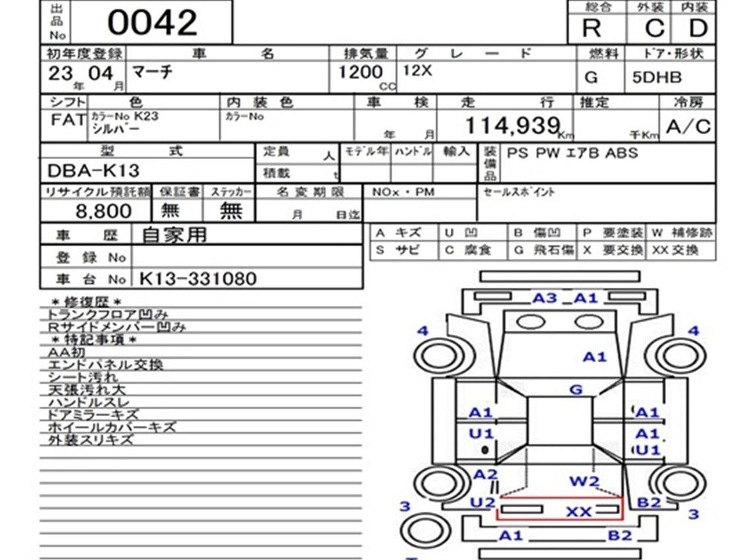Image resolution: width=748 pixels, height=560 pixels.
Task: Click the overall grade R box
Action: pos(592,28)
